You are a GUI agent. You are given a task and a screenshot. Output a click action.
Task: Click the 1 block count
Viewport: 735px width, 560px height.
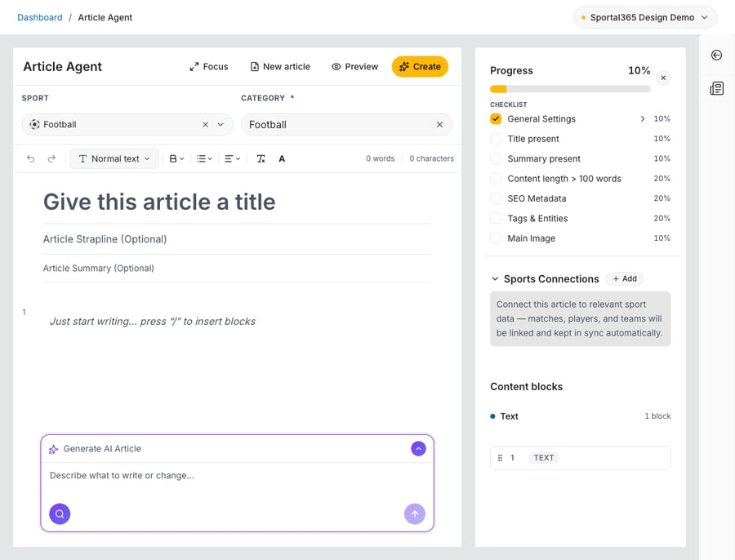tap(657, 416)
